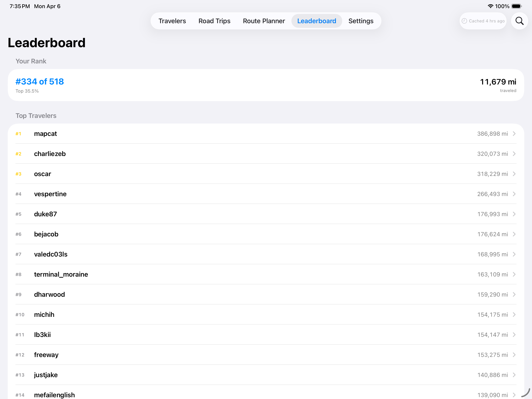Select traveler name justjake
The width and height of the screenshot is (532, 399).
[46, 375]
